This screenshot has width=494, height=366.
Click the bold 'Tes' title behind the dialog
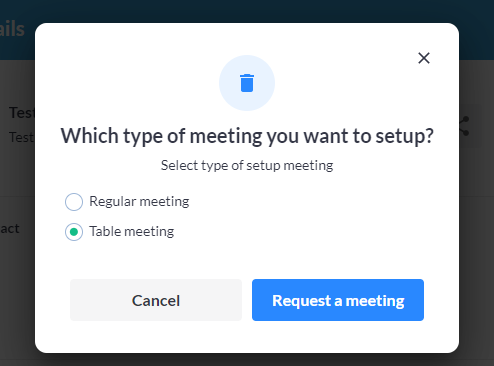click(22, 113)
